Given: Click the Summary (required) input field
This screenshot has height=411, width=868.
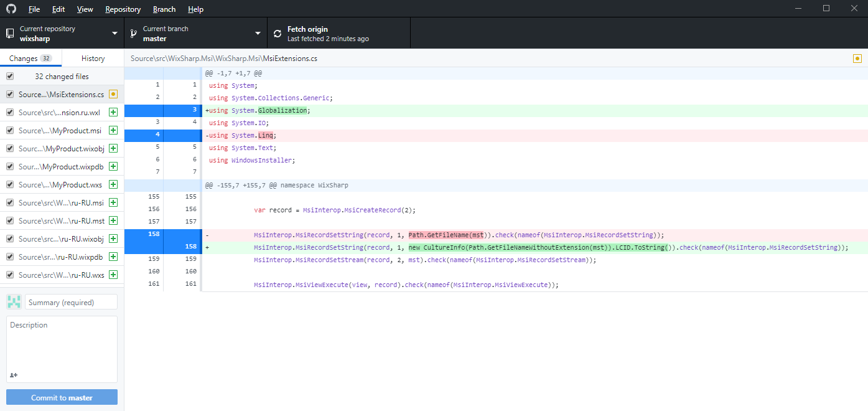Looking at the screenshot, I should [x=71, y=302].
